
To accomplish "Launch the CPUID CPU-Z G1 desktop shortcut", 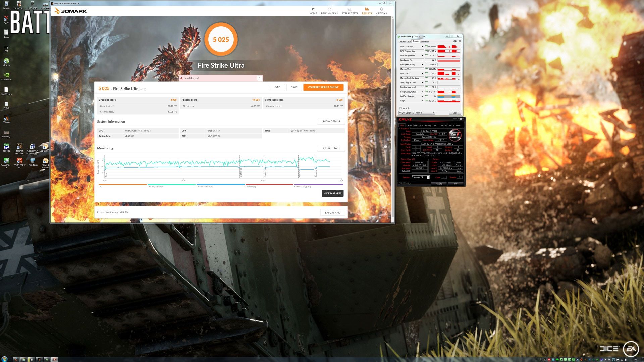I will click(x=19, y=163).
